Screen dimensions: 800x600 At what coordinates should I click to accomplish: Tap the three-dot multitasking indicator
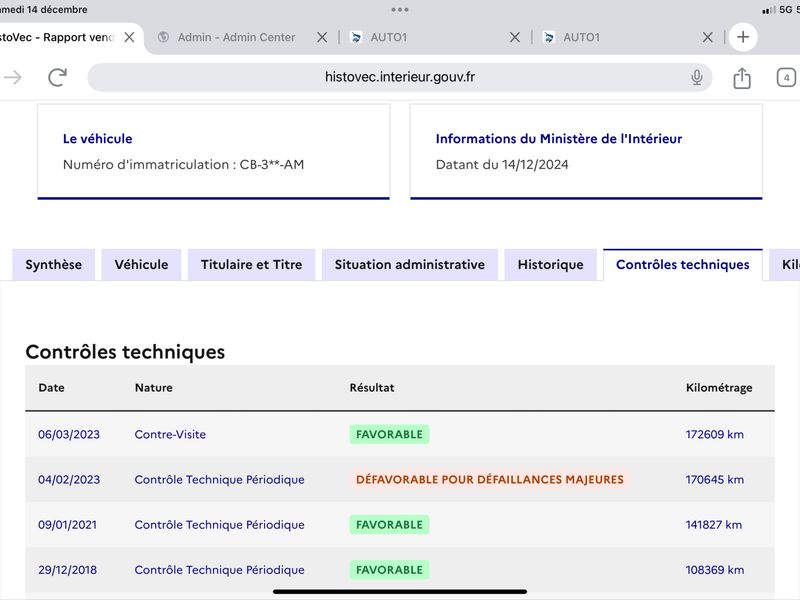point(400,10)
